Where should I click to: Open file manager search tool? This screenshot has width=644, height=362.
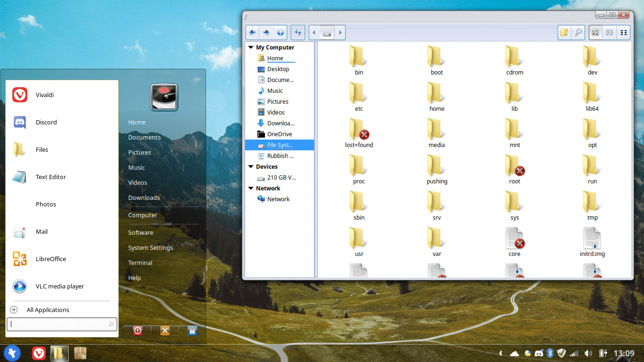578,33
